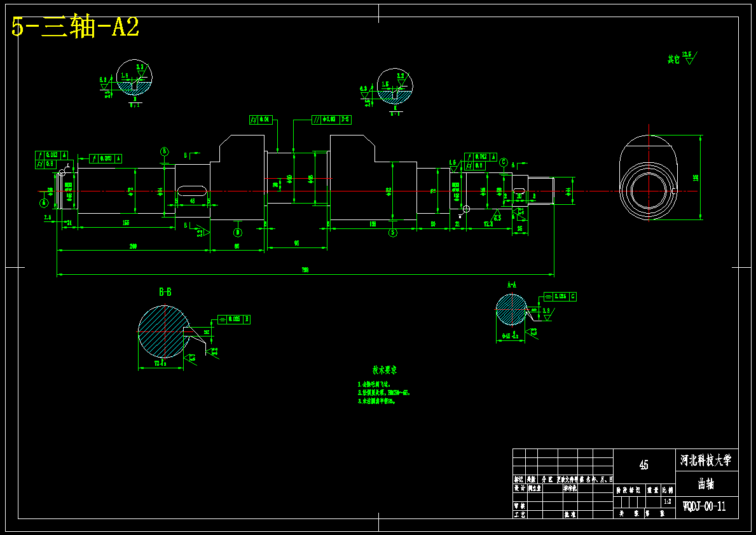Click the parallelism tolerance frame referencing "D-S"
The width and height of the screenshot is (756, 535).
(331, 119)
